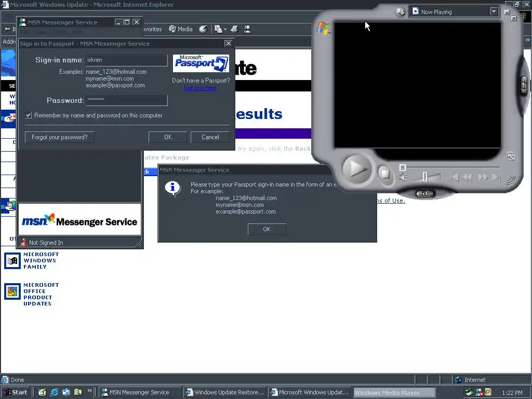This screenshot has height=399, width=532.
Task: Click OK in Sign in to Passport dialog
Action: 168,137
